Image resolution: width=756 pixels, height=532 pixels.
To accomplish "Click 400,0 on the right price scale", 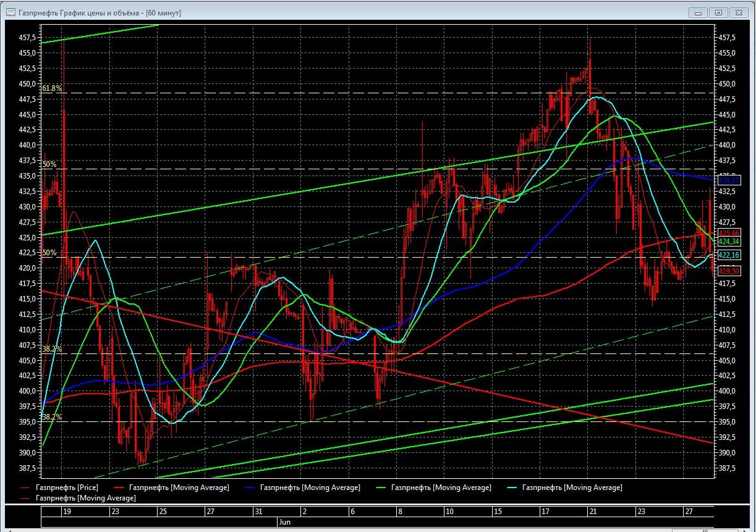I will click(x=727, y=391).
